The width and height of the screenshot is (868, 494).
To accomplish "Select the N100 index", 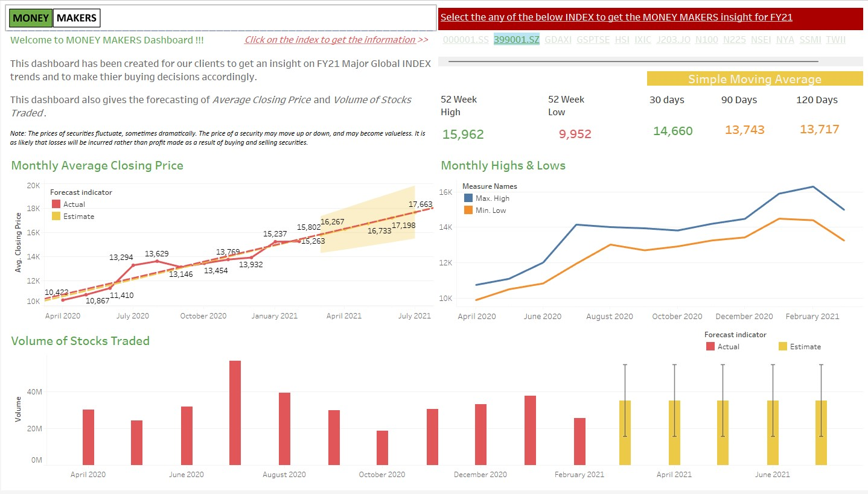I will [x=706, y=40].
